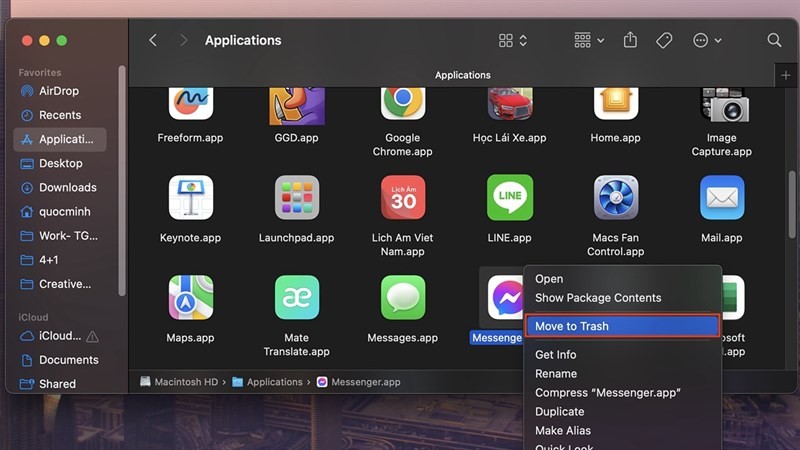
Task: Select the Maps.app icon
Action: [x=190, y=298]
